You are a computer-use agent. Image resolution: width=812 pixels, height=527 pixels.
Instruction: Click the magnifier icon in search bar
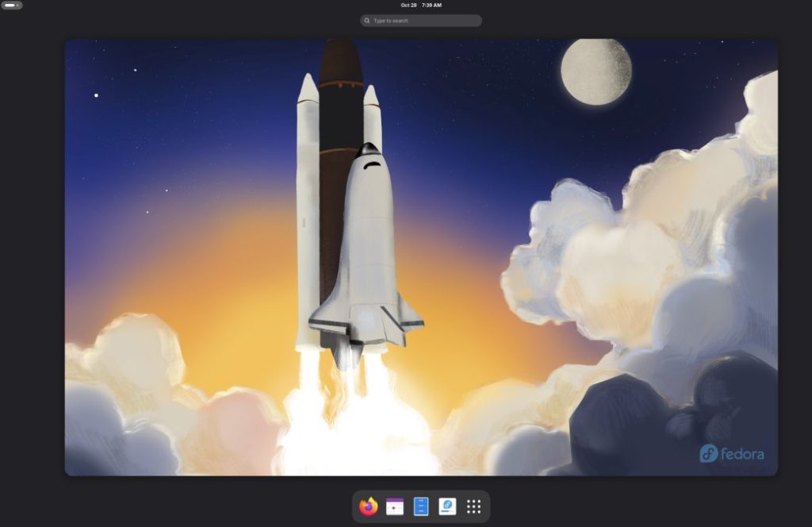tap(367, 21)
